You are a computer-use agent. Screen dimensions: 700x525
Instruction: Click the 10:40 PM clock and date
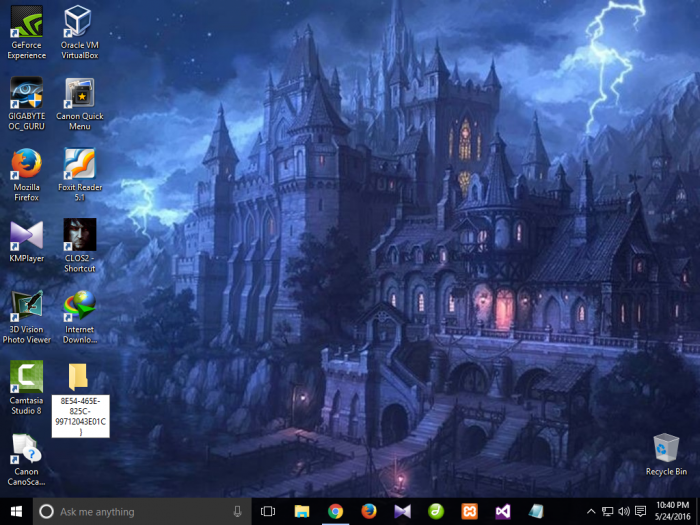(x=673, y=512)
